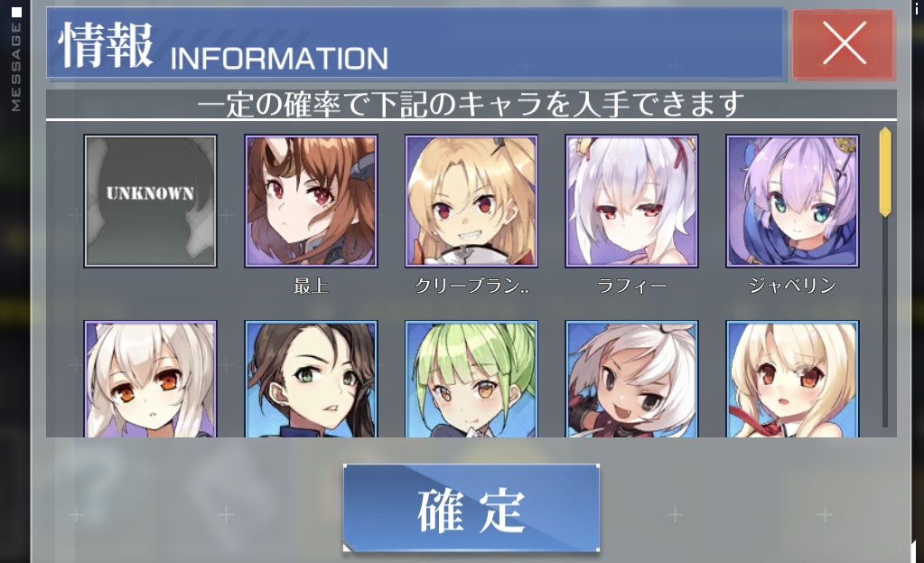This screenshot has width=924, height=563.
Task: Click the 情報 INFORMATION title bar
Action: coord(415,43)
